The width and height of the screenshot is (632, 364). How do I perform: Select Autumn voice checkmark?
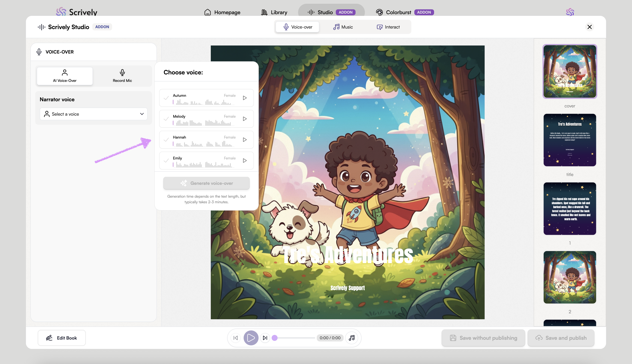click(166, 98)
